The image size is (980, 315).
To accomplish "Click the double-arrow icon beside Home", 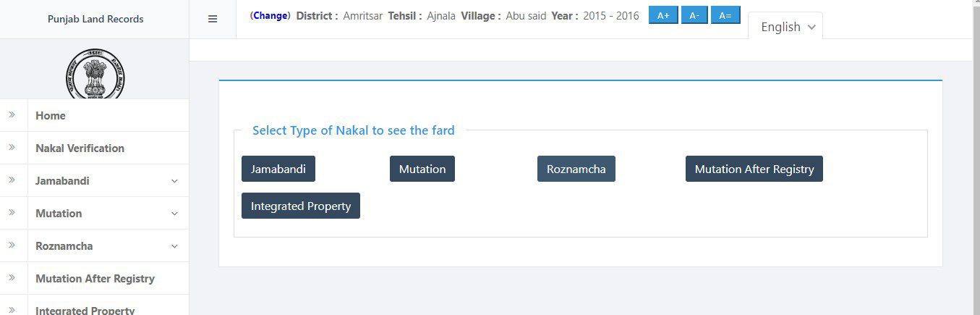I will point(12,115).
